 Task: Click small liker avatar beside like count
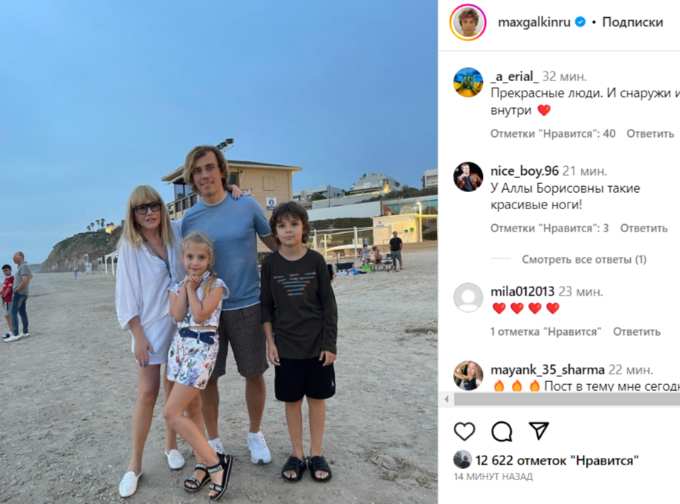point(462,460)
